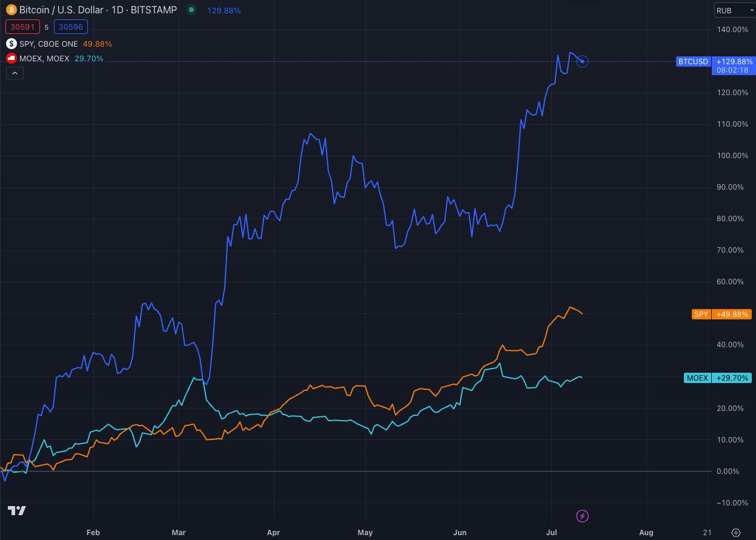
Task: Click the circled last-price marker on Bitcoin line
Action: point(582,61)
